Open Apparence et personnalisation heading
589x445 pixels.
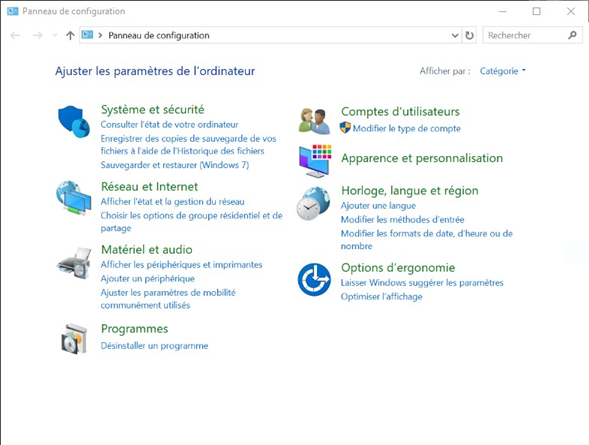click(x=422, y=158)
